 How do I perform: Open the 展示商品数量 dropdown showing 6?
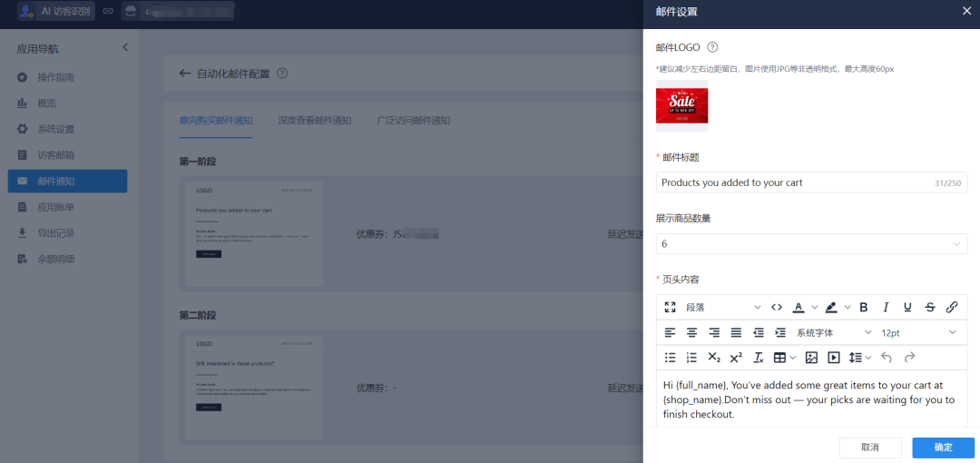[811, 244]
